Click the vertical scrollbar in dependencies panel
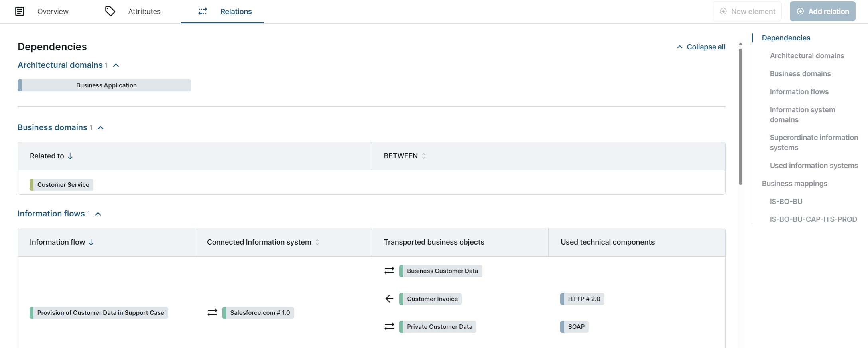 point(740,116)
